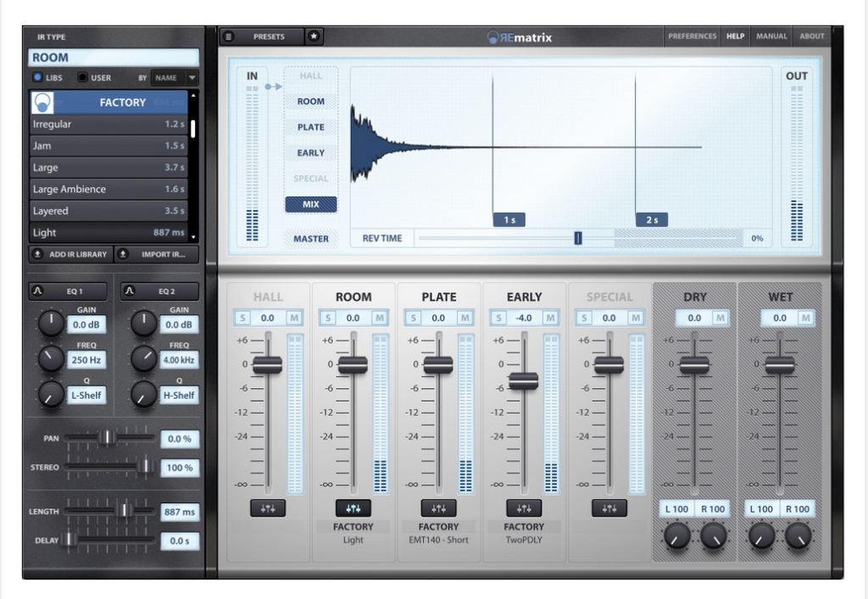Click the EARLY channel fader
The image size is (868, 599).
[x=524, y=380]
